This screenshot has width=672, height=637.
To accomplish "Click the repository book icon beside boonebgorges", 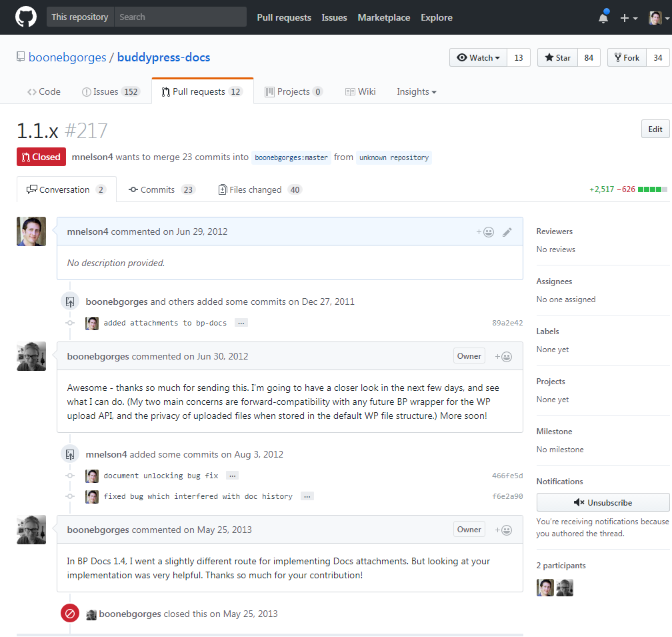I will click(x=21, y=57).
